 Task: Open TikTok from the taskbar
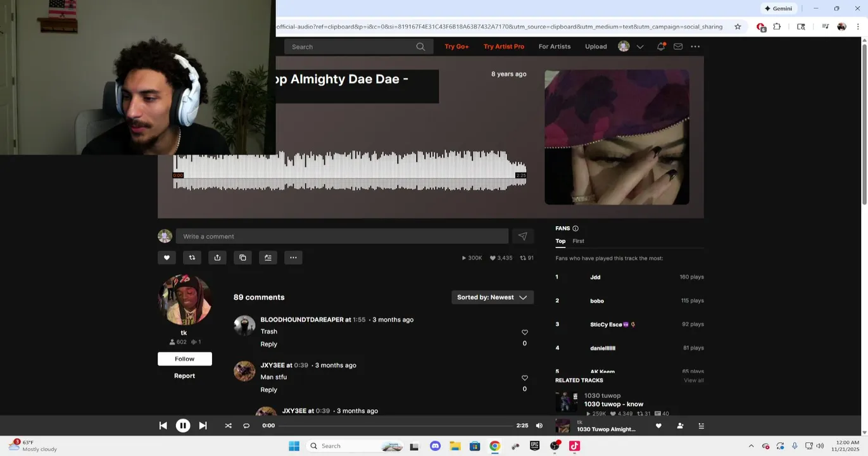[x=574, y=446]
